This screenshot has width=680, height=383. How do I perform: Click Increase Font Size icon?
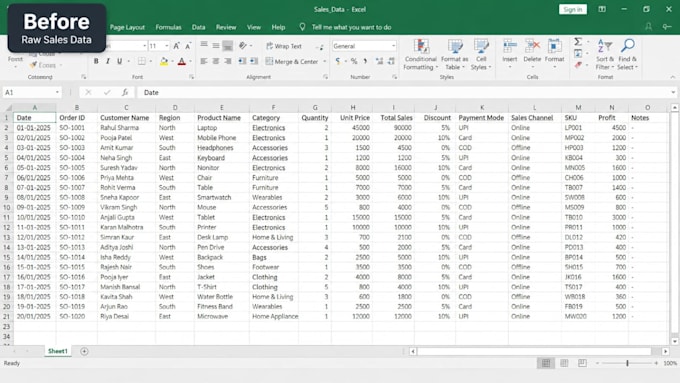coord(177,46)
